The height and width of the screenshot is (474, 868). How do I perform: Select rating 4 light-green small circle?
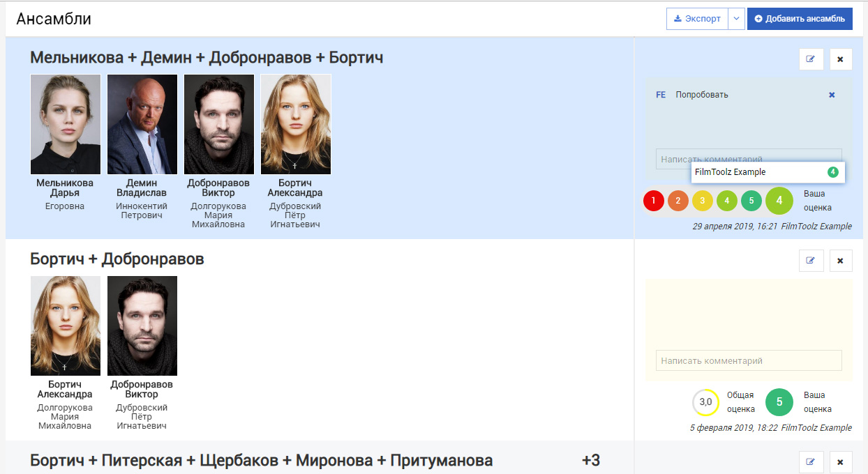coord(727,201)
